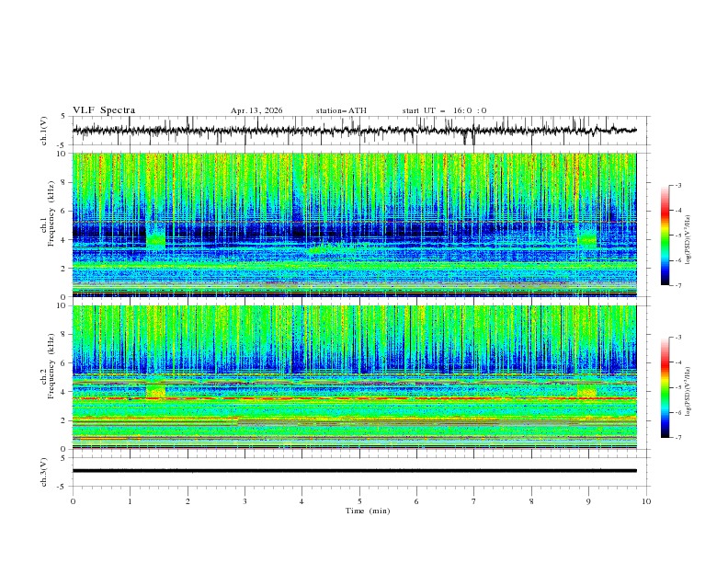This screenshot has height=563, width=728.
Task: Click the ch.3 flat waveform trace
Action: tap(354, 471)
